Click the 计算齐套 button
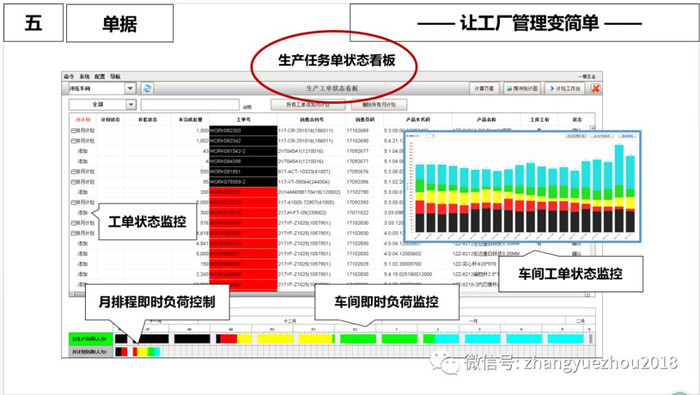700x395 pixels. pyautogui.click(x=484, y=88)
